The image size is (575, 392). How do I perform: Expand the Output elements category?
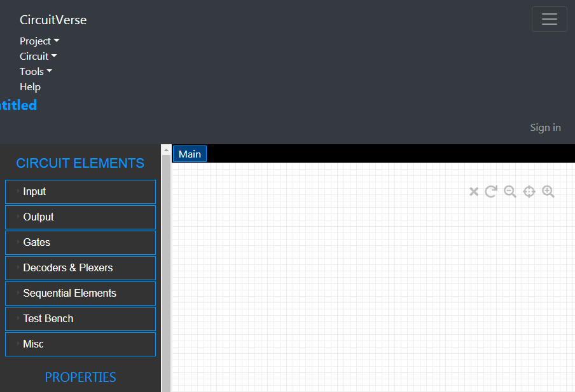[x=80, y=217]
